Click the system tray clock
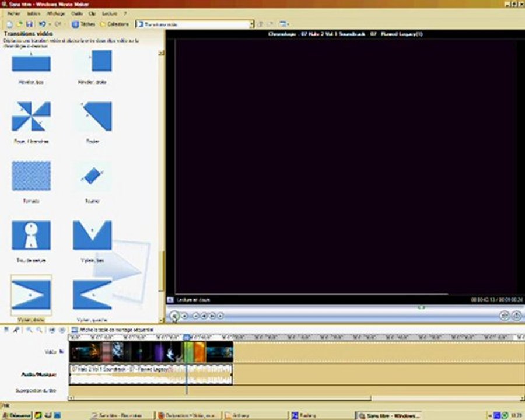 pos(516,416)
